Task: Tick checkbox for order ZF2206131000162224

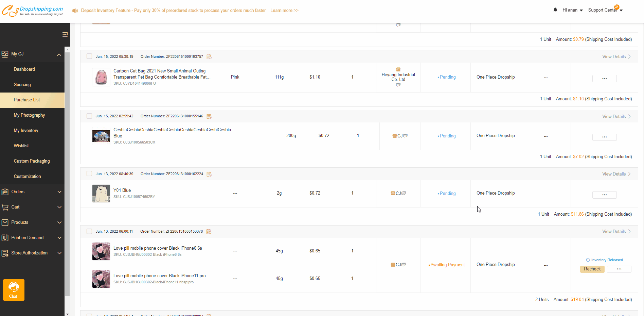Action: pyautogui.click(x=89, y=174)
